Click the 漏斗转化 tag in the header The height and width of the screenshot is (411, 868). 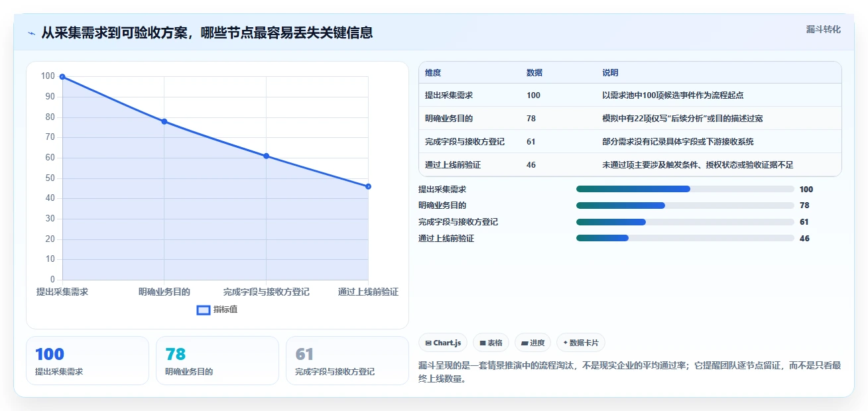coord(823,29)
